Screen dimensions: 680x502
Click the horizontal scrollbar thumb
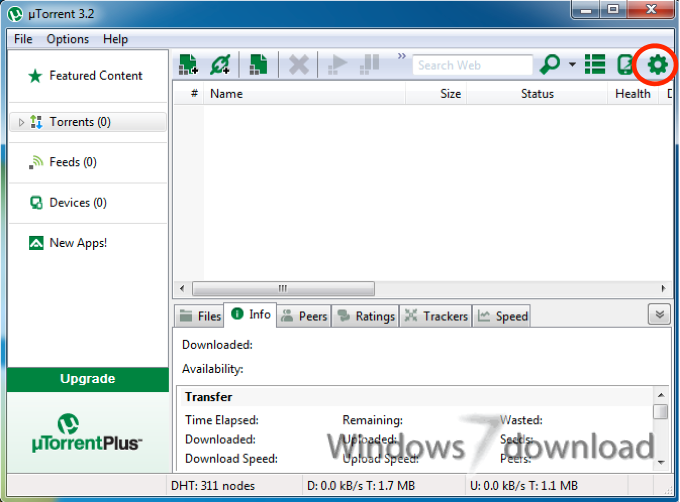283,288
